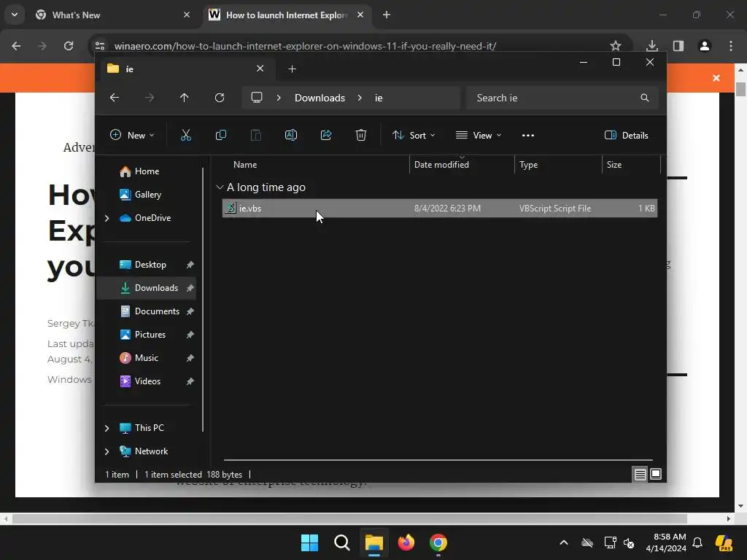Click the Cut scissors icon in Explorer toolbar

pyautogui.click(x=186, y=135)
